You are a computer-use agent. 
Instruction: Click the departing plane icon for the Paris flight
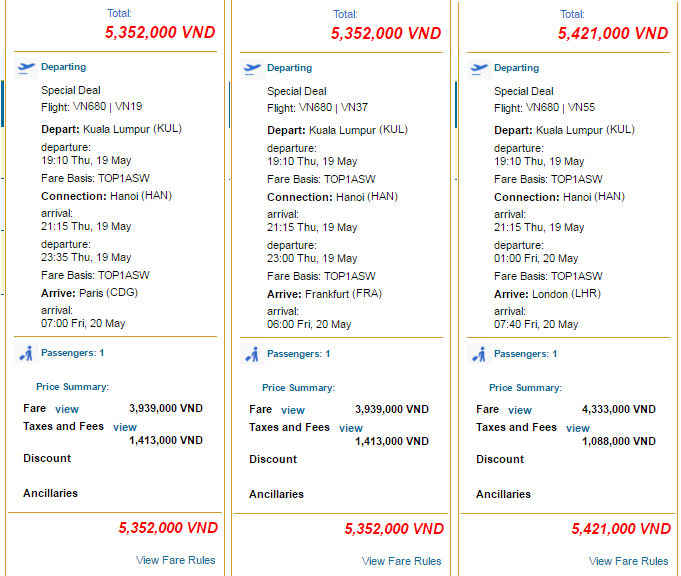pos(26,68)
